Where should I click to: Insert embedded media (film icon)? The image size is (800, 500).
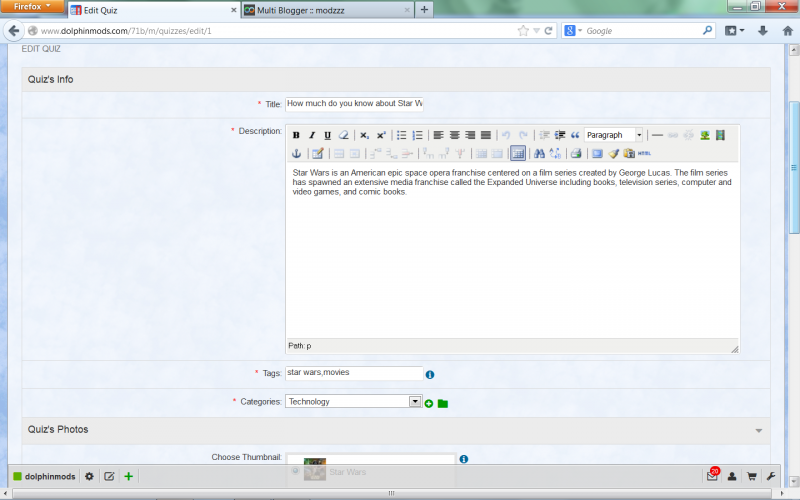(720, 135)
